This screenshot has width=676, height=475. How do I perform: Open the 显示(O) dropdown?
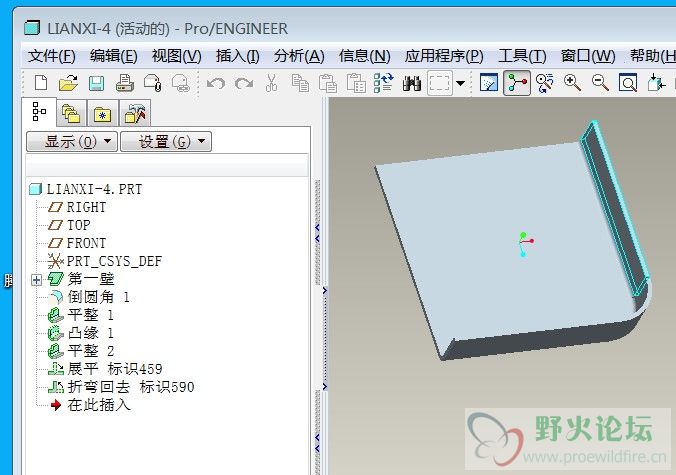coord(72,141)
